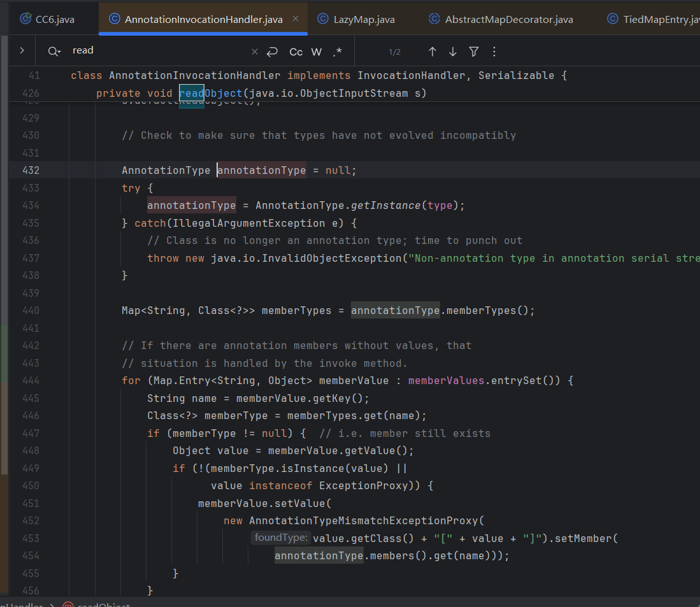Click 'String name' declaration on line 445
This screenshot has width=700, height=607.
click(182, 399)
